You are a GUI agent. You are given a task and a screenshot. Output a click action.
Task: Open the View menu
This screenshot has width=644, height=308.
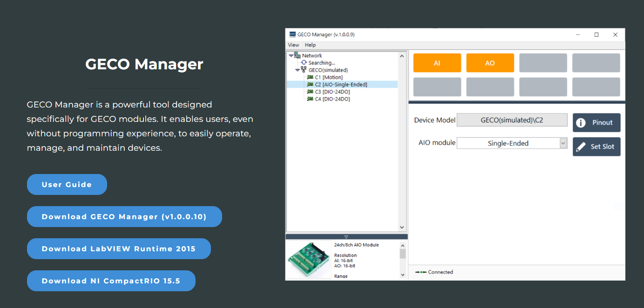pos(293,45)
